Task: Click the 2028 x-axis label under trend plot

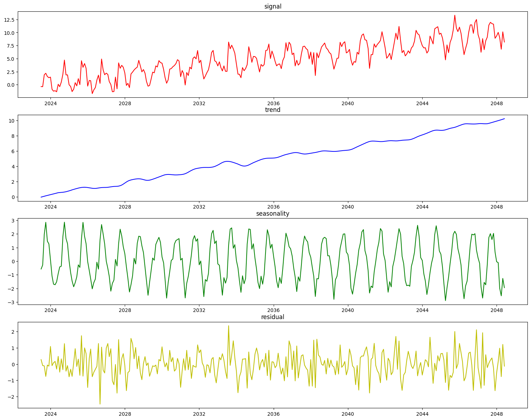Action: coord(125,206)
